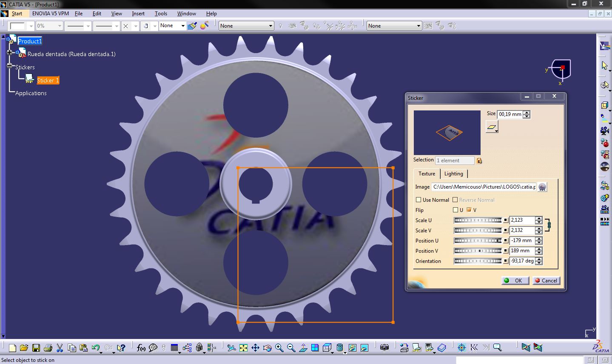Click the Paste clipboard icon

pyautogui.click(x=83, y=348)
